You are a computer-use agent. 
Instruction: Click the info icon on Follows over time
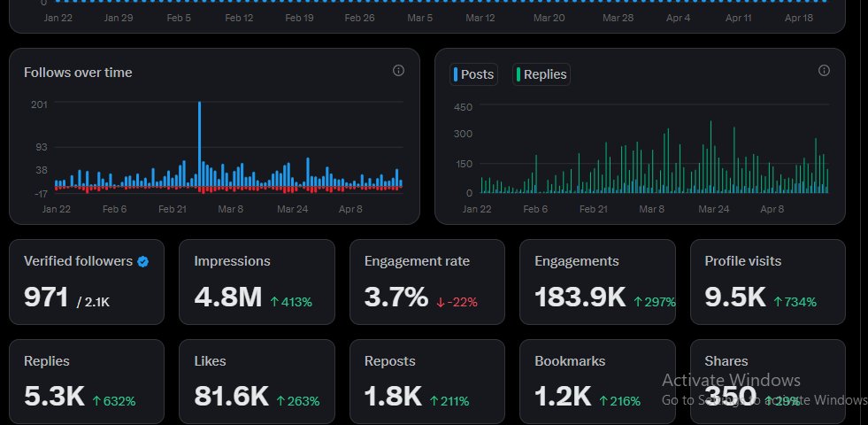[x=398, y=70]
